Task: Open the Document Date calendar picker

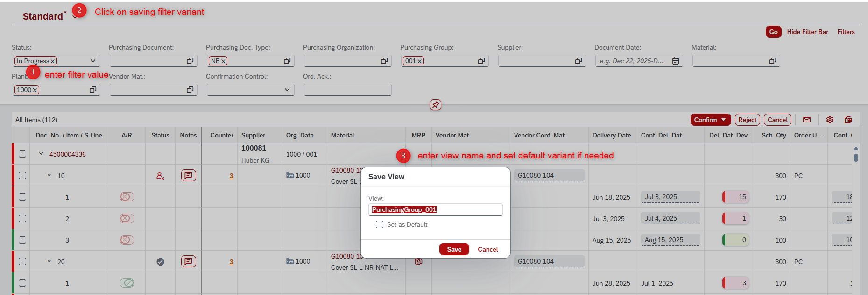Action: pos(675,61)
